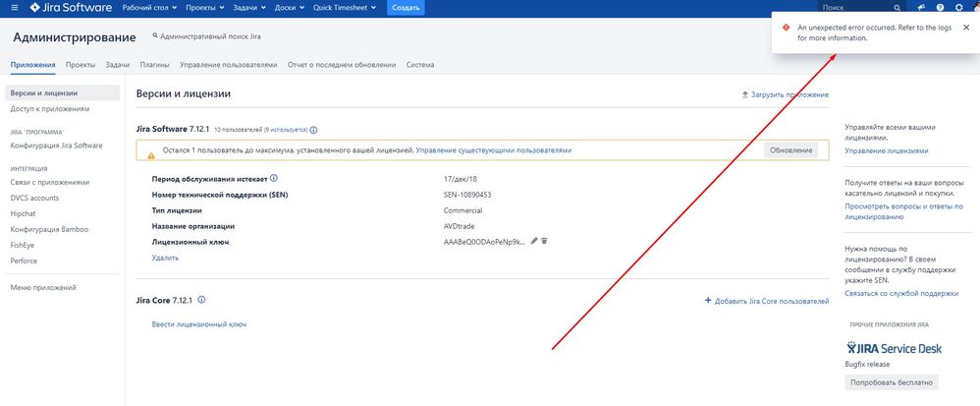Click the Создать button
The image size is (980, 406).
[x=406, y=8]
